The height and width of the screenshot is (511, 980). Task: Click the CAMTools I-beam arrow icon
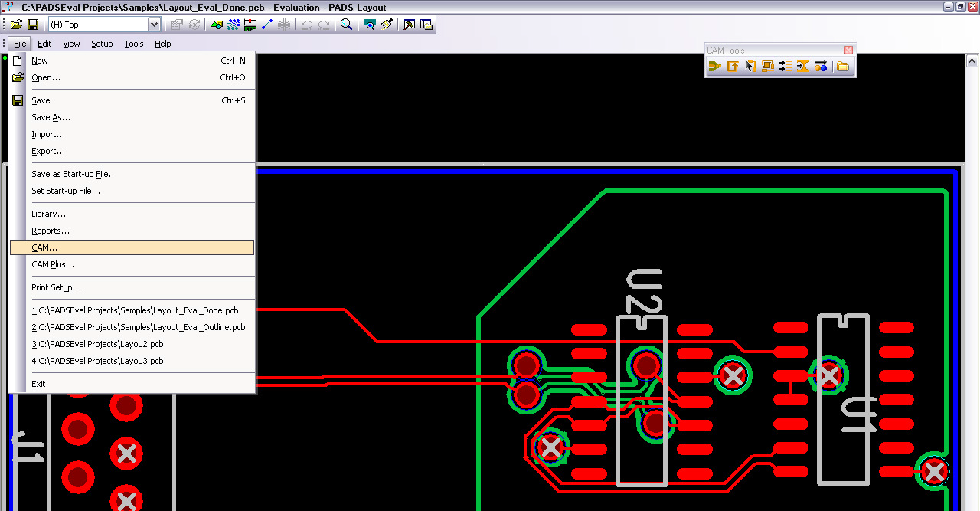click(x=803, y=67)
